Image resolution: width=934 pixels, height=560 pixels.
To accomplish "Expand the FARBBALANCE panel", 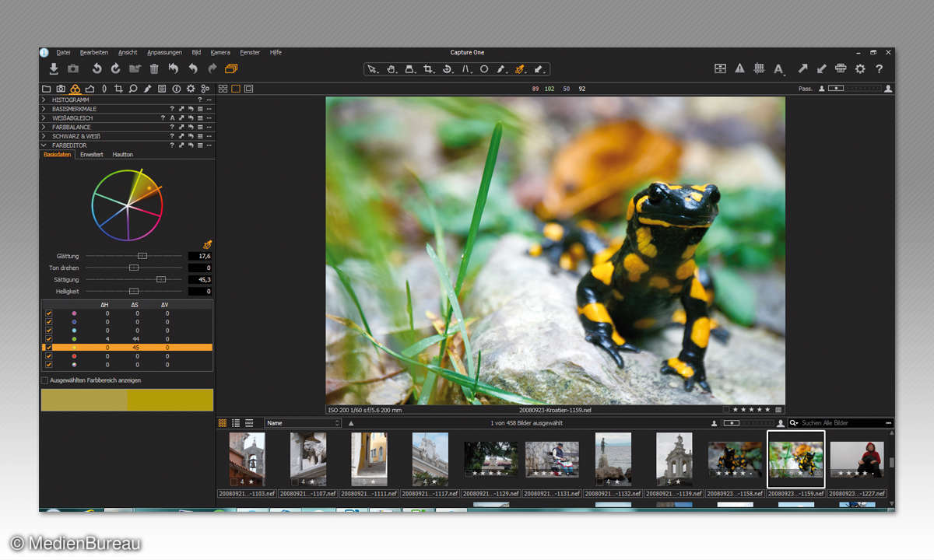I will [x=44, y=127].
